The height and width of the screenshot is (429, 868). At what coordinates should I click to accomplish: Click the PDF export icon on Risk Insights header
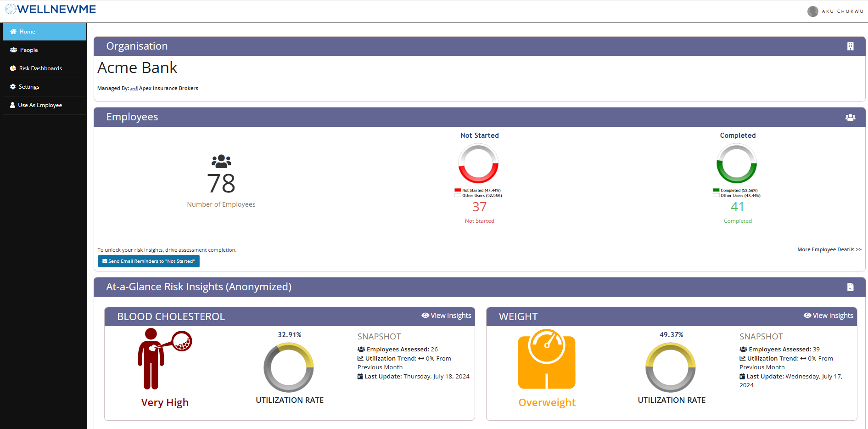pyautogui.click(x=851, y=287)
